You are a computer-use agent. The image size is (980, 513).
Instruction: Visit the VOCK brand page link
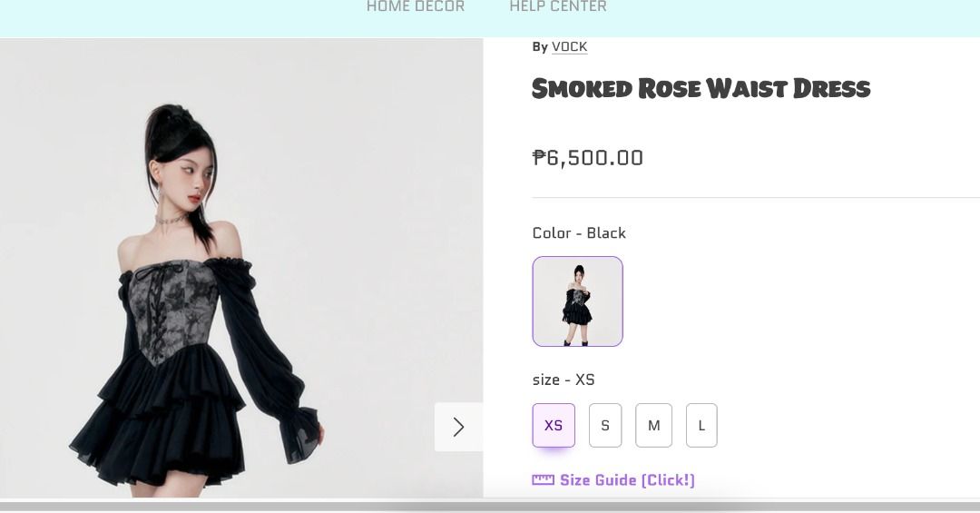(x=569, y=47)
